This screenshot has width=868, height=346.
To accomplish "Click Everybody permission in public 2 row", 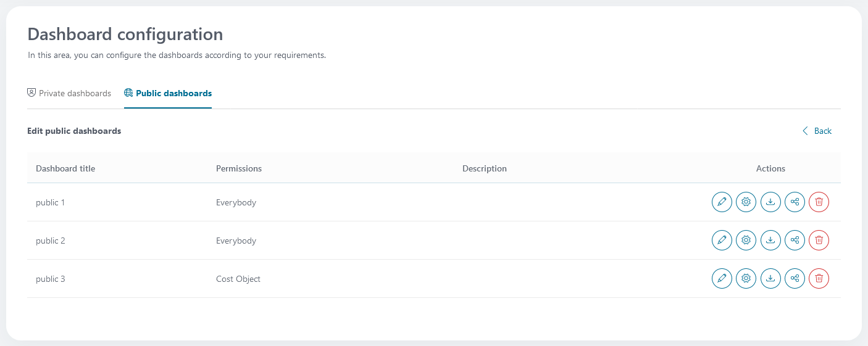I will tap(236, 241).
